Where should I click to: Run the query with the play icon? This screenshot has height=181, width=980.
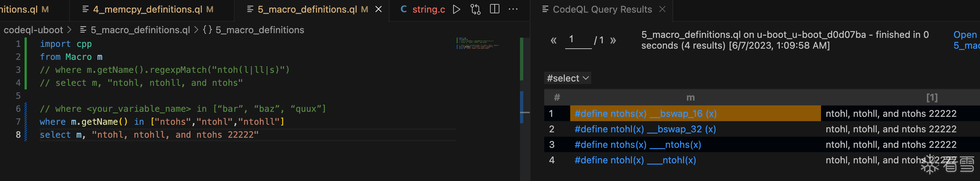(x=456, y=9)
